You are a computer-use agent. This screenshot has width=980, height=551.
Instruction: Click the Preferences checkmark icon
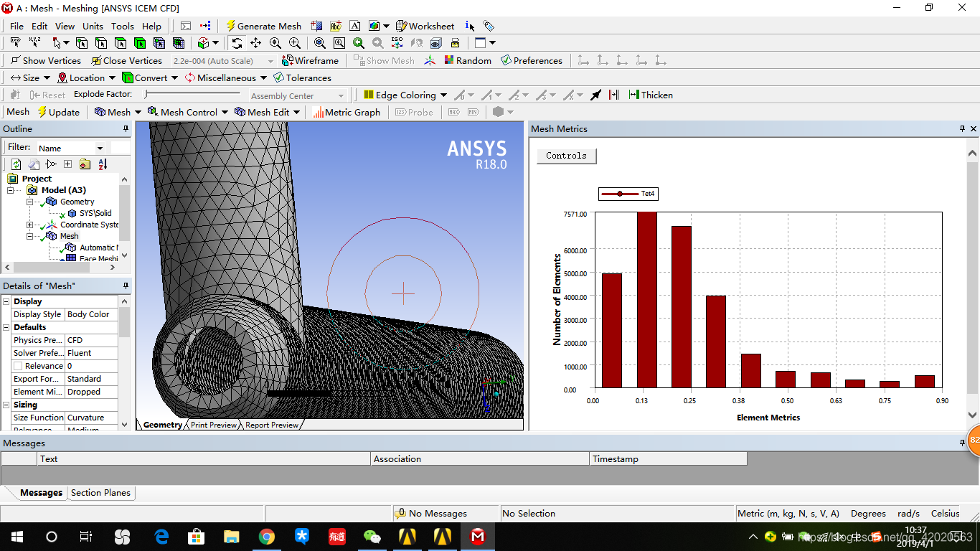(x=506, y=60)
